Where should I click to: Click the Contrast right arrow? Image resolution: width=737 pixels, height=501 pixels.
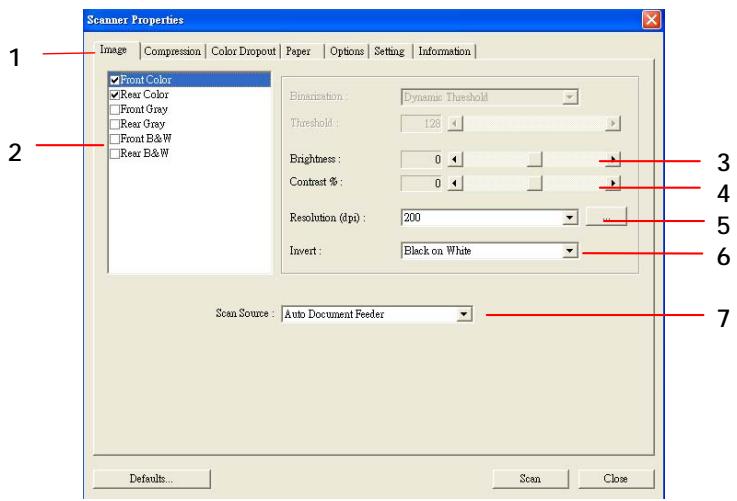tap(612, 183)
